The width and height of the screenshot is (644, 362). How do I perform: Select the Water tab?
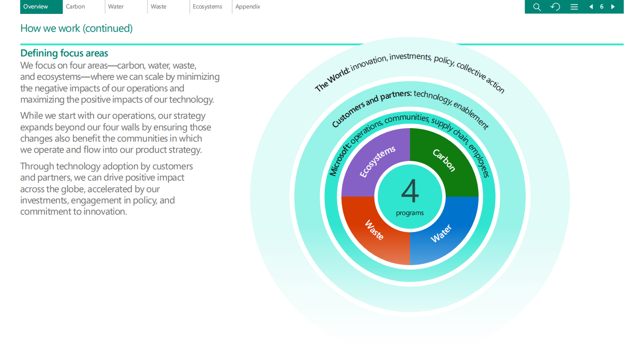coord(116,7)
